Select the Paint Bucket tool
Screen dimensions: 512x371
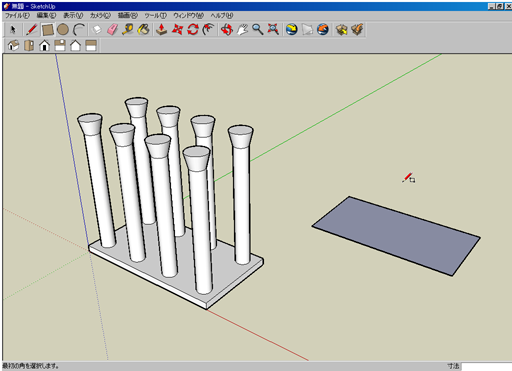coord(143,30)
